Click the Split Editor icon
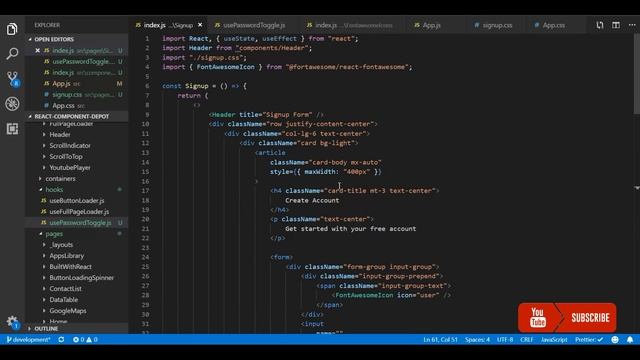Screen dimensions: 640x360 (616, 25)
